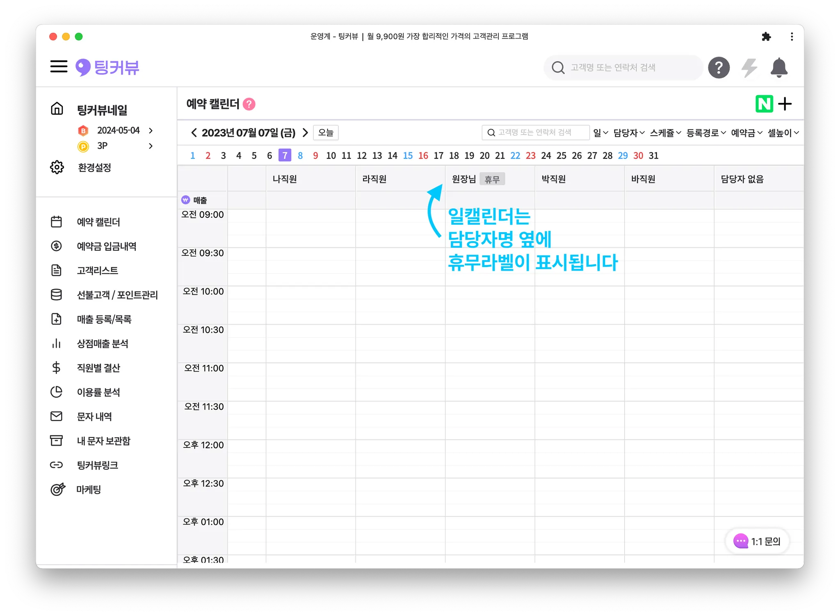Click the pink help icon beside 예약 캘린더
Screen dimensions: 840x616
point(249,104)
